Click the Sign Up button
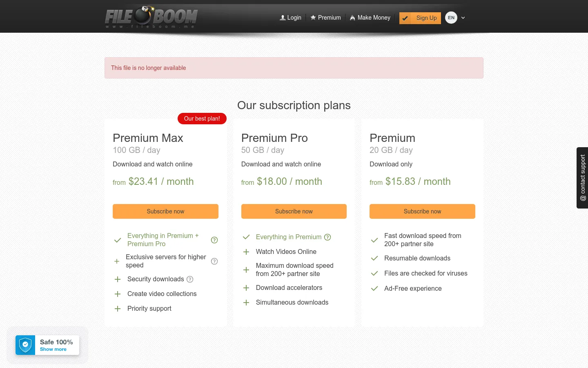This screenshot has height=368, width=588. [420, 18]
